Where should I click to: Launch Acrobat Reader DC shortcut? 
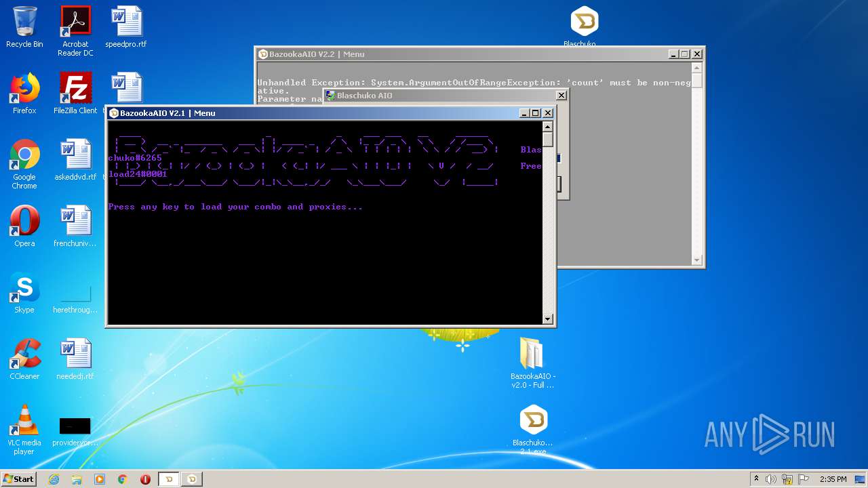pos(75,31)
